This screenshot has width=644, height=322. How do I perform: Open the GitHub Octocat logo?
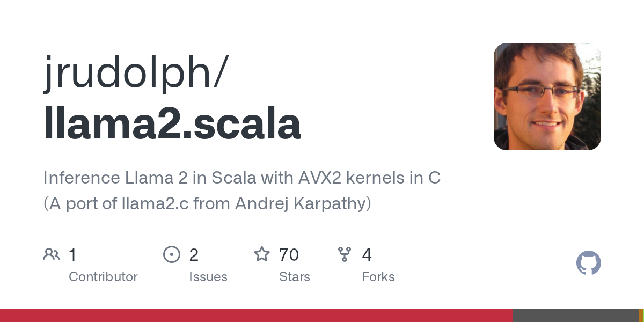point(588,263)
